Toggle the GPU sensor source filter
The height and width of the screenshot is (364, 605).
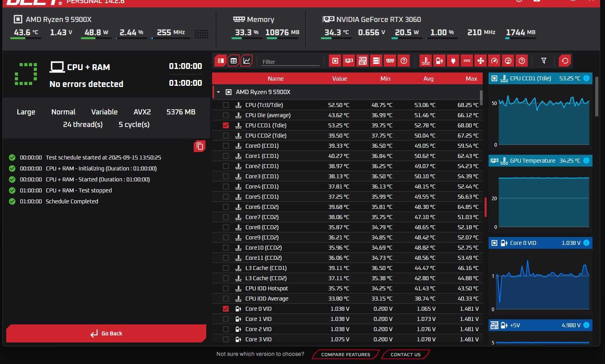click(349, 61)
